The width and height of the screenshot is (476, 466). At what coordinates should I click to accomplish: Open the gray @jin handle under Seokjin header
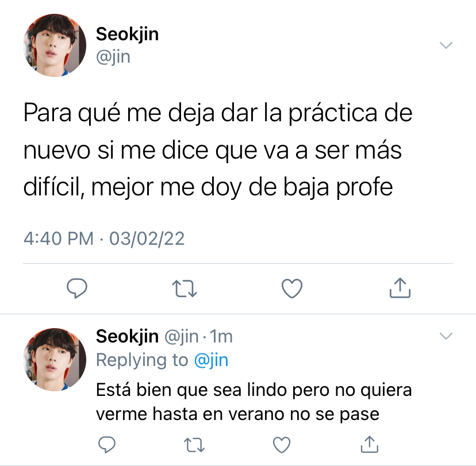[113, 57]
